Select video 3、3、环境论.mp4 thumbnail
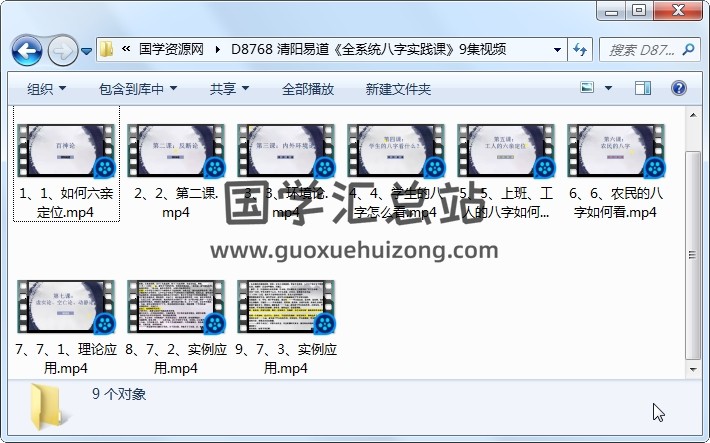710x443 pixels. [x=286, y=150]
